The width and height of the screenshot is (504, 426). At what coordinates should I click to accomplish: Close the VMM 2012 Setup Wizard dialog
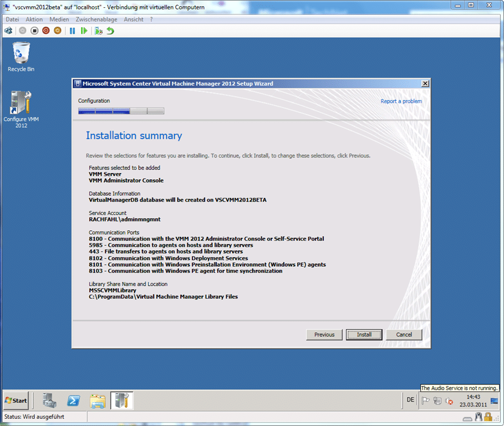[425, 84]
